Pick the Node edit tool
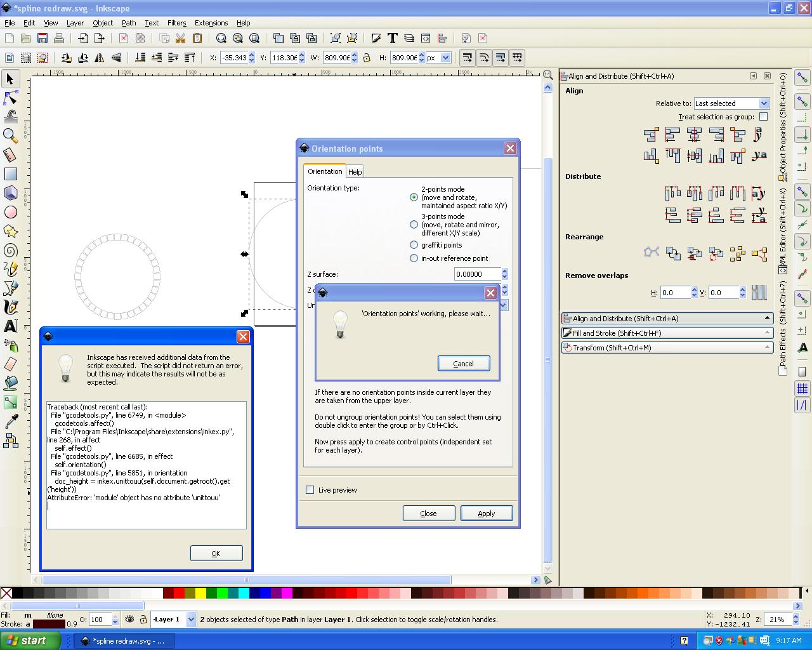The height and width of the screenshot is (650, 812). coord(10,98)
